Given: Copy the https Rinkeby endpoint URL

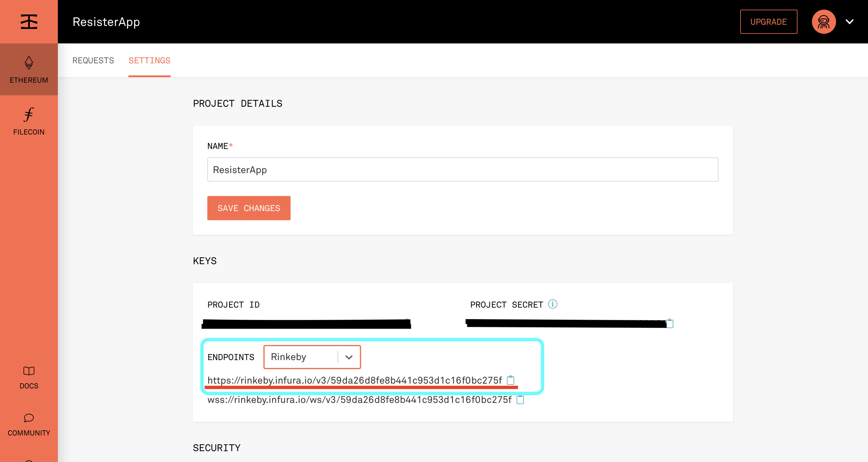Looking at the screenshot, I should [511, 380].
